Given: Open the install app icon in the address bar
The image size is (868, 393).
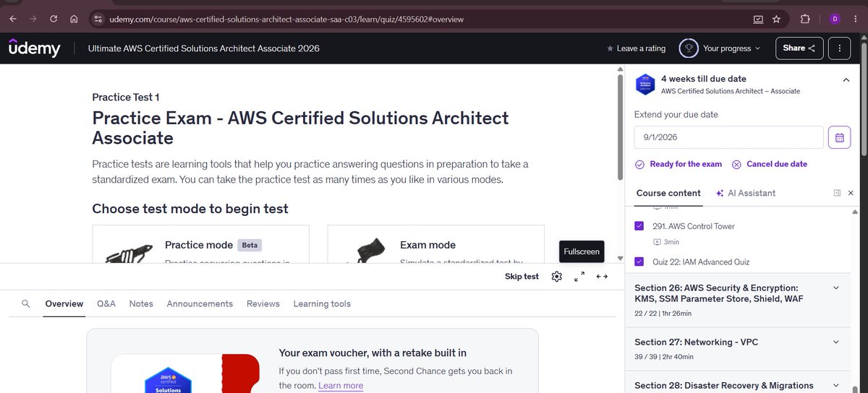Looking at the screenshot, I should (x=757, y=20).
